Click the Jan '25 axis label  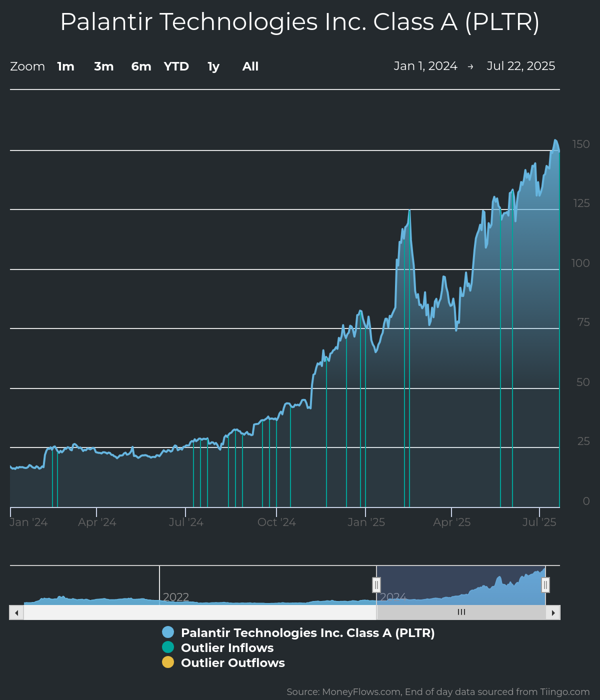[366, 522]
